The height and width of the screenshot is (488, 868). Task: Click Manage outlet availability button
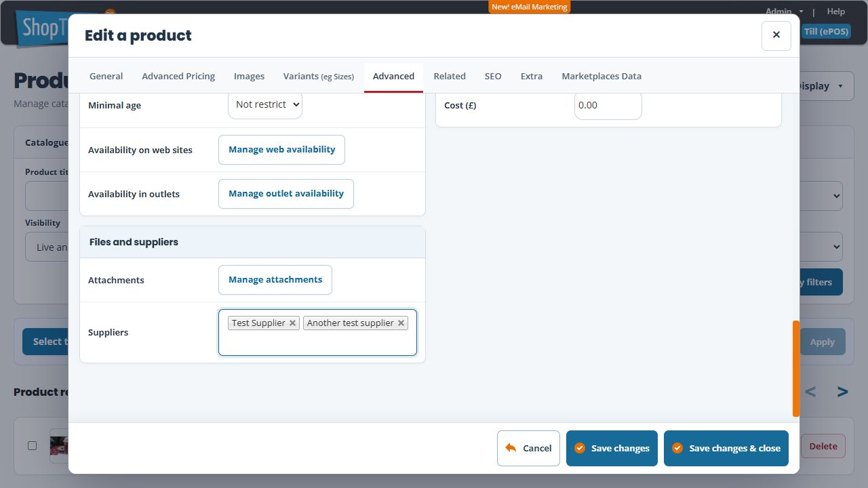tap(286, 194)
